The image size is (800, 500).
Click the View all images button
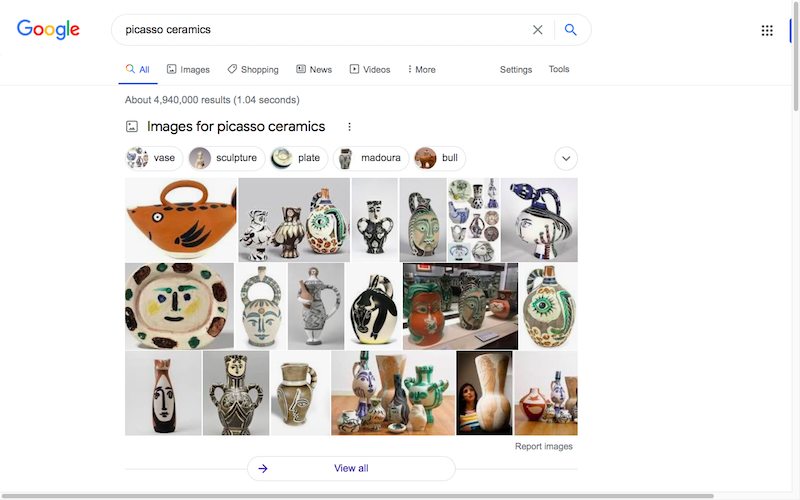point(351,468)
